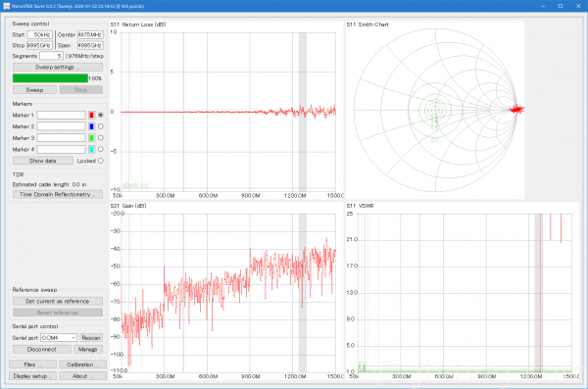The width and height of the screenshot is (588, 389).
Task: Click the Segments count field
Action: (x=51, y=56)
